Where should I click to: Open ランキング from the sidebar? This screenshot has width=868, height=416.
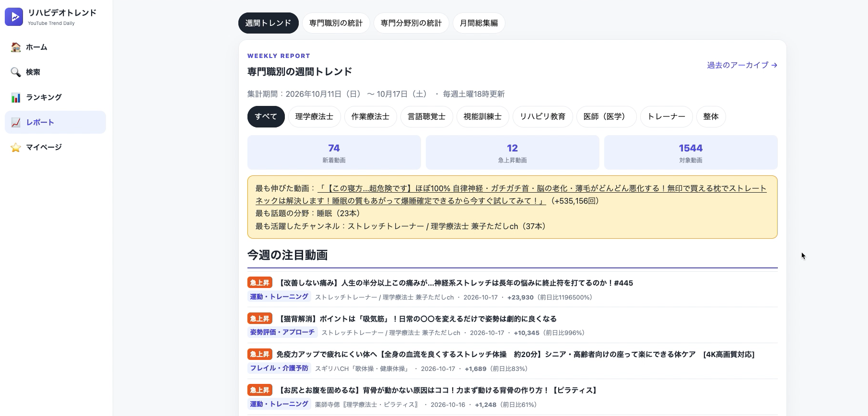55,97
